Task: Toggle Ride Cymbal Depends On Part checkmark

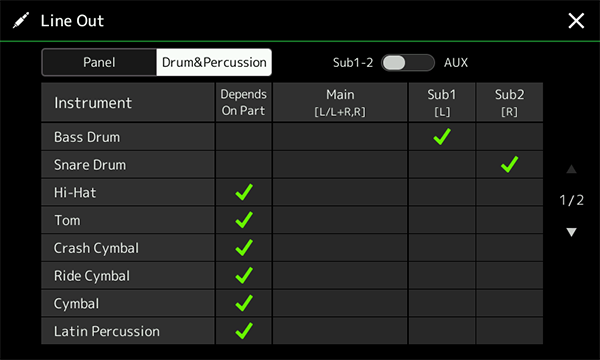Action: point(244,275)
